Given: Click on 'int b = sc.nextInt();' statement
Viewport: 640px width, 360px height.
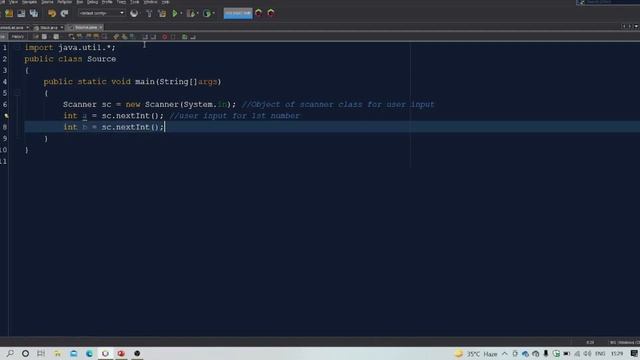Looking at the screenshot, I should [113, 127].
